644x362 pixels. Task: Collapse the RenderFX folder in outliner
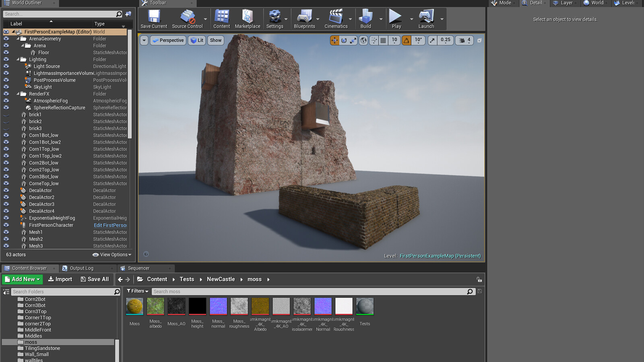point(18,94)
